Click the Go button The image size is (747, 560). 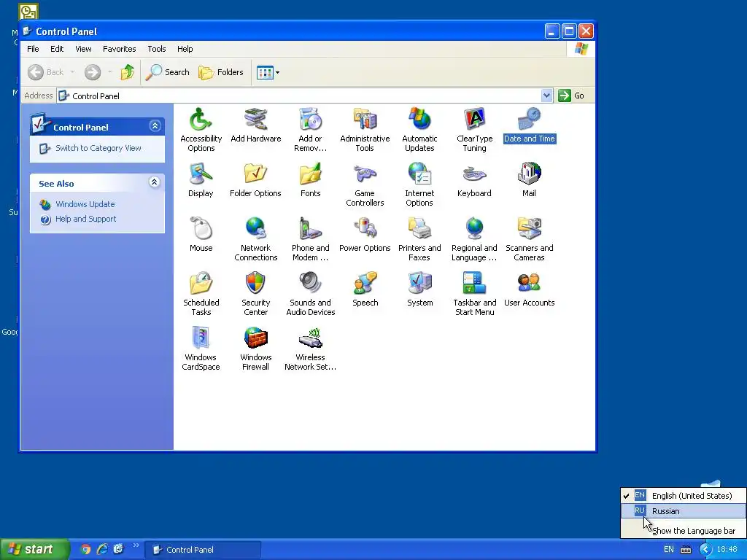[x=571, y=96]
